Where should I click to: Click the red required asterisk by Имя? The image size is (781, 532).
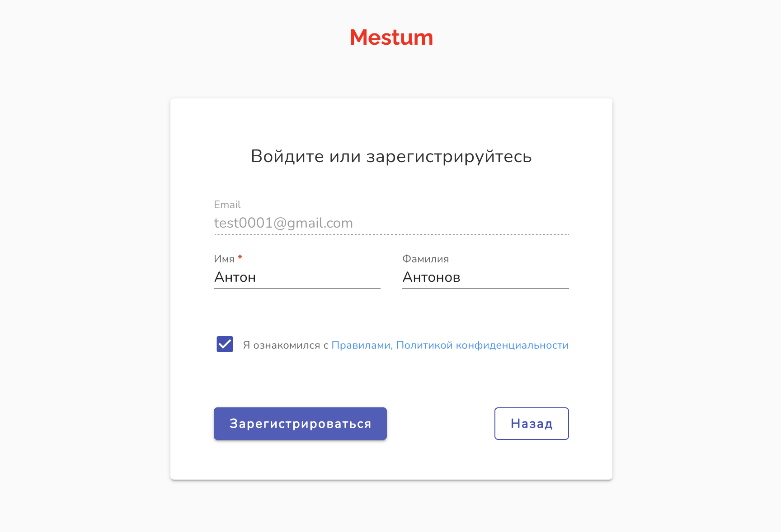click(x=240, y=257)
